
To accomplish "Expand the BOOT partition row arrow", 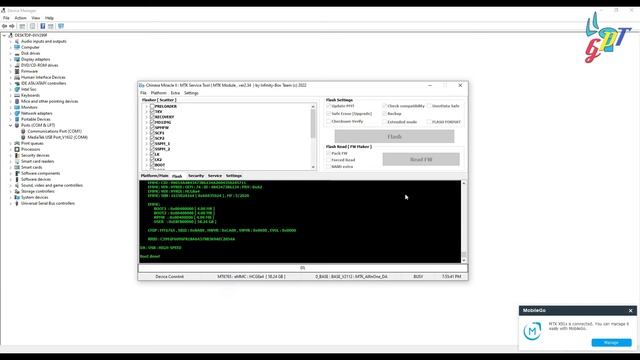I will [147, 165].
